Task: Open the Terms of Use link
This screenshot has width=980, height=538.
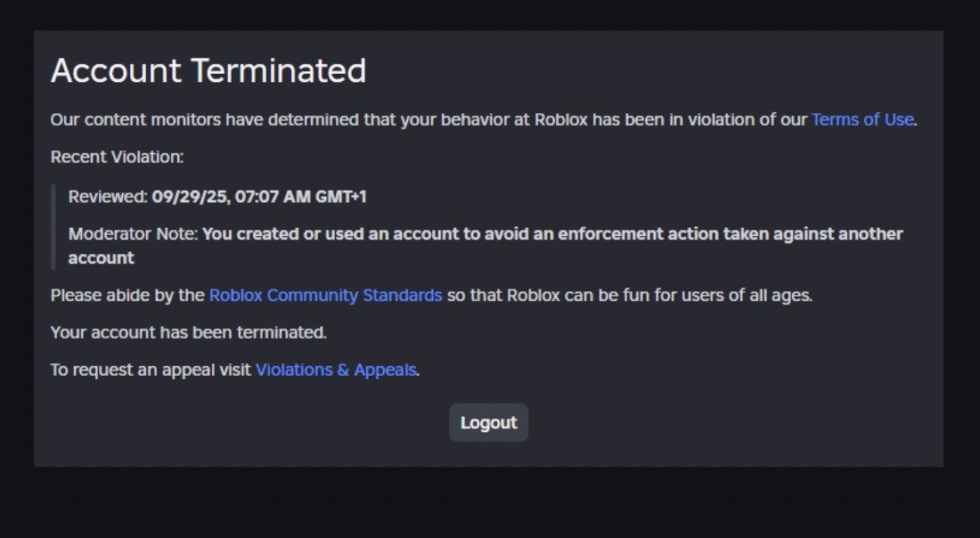Action: point(862,119)
